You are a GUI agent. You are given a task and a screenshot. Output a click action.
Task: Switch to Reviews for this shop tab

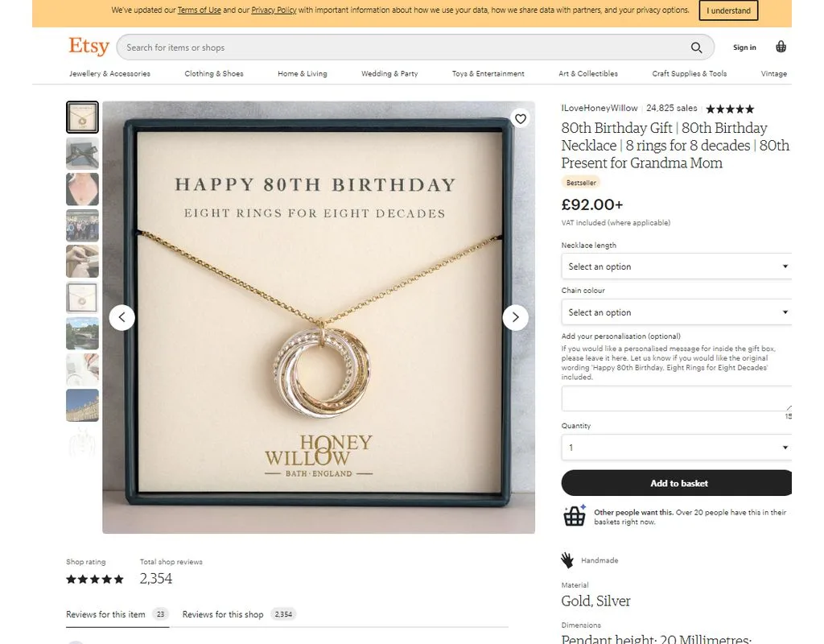pyautogui.click(x=223, y=614)
